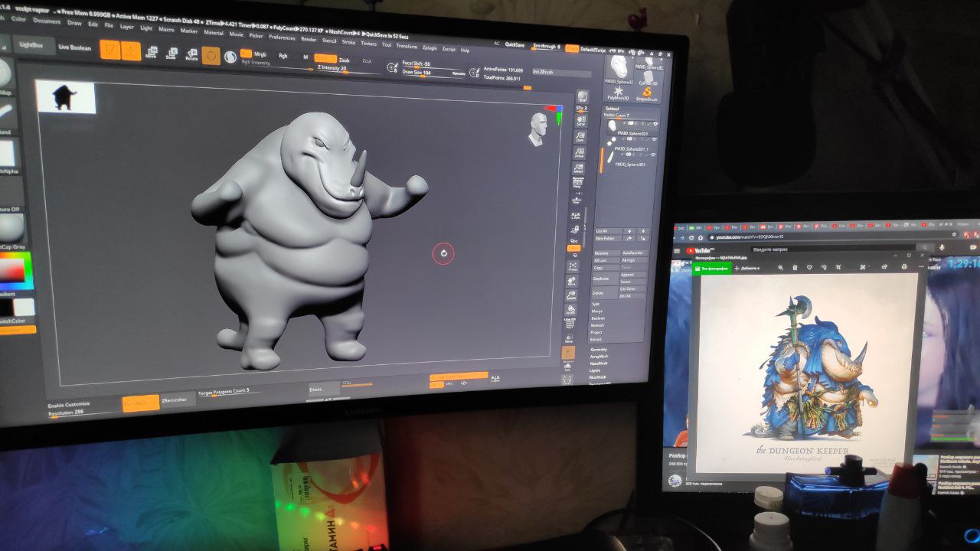
Task: Toggle the orange Draw mode button
Action: (131, 51)
